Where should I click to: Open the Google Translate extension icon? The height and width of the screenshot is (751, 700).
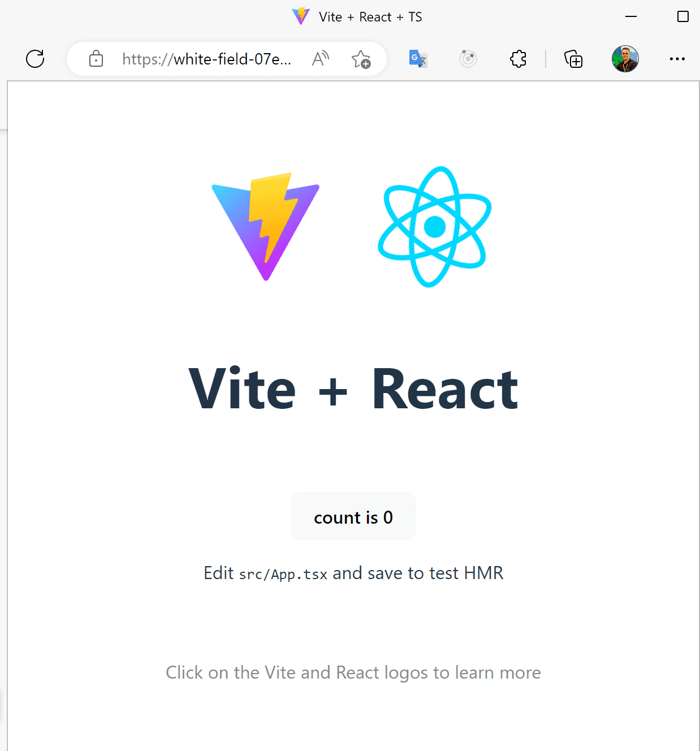[418, 59]
